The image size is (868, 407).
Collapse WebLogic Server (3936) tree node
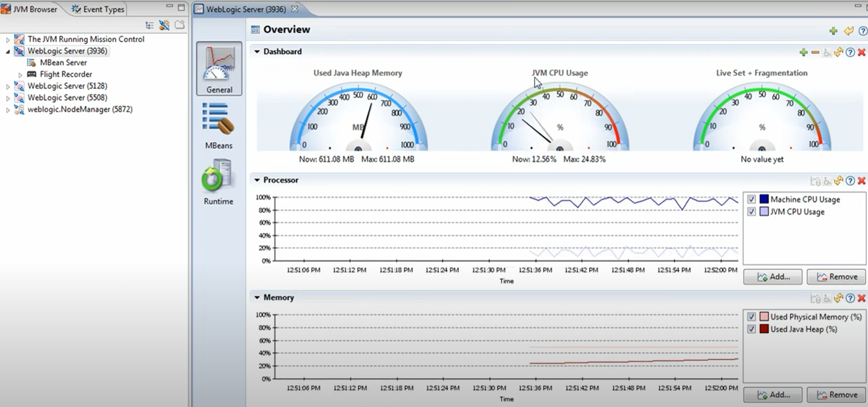[x=8, y=51]
